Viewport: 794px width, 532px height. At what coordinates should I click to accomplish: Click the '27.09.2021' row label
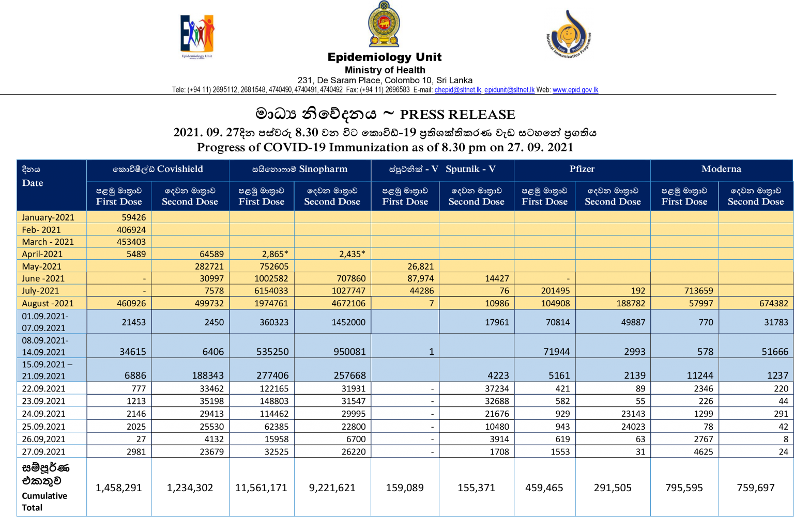(44, 451)
